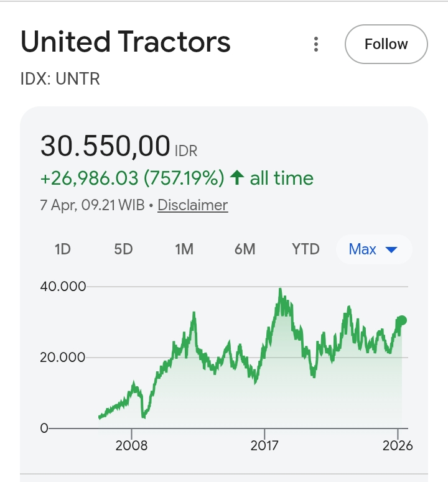Open the Disclaimer link
This screenshot has height=482, width=448.
[x=193, y=205]
